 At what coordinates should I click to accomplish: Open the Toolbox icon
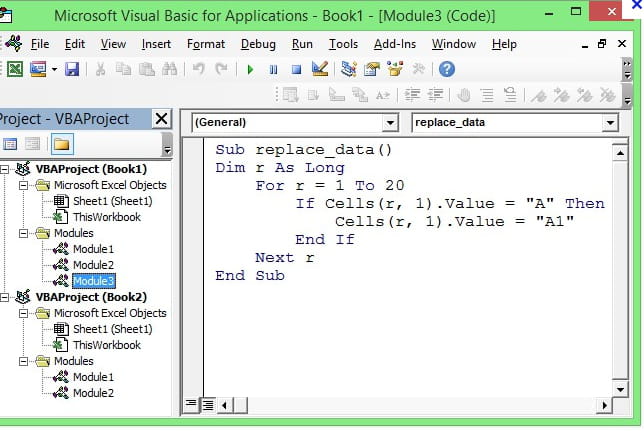click(418, 69)
